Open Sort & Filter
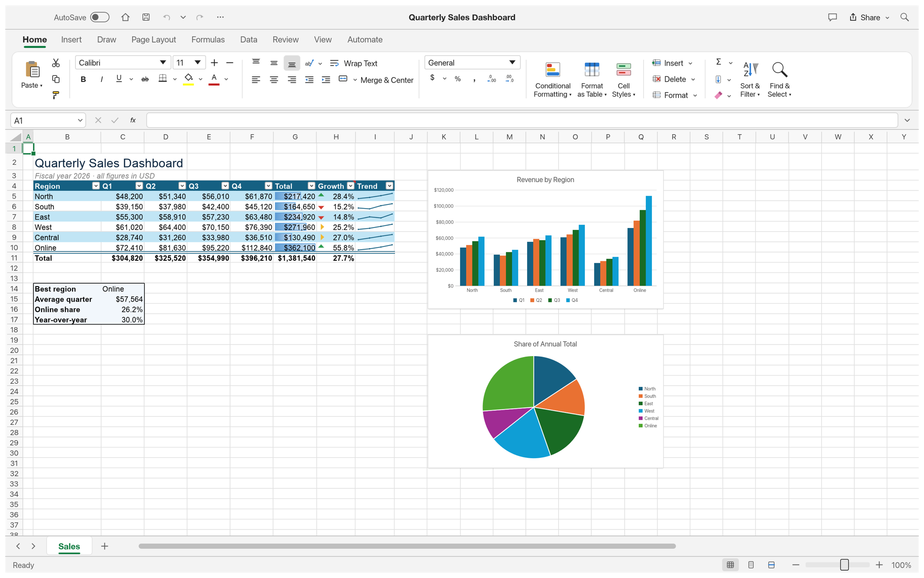The image size is (924, 578). click(x=750, y=80)
